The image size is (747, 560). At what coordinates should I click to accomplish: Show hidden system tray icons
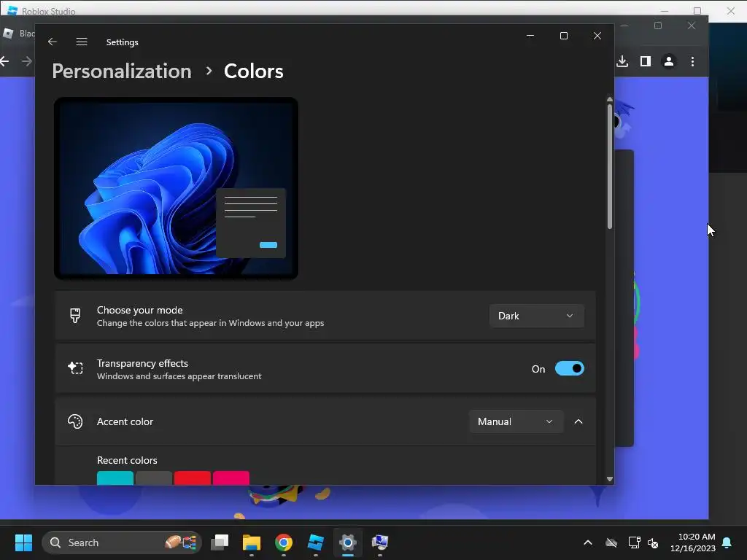pyautogui.click(x=588, y=542)
